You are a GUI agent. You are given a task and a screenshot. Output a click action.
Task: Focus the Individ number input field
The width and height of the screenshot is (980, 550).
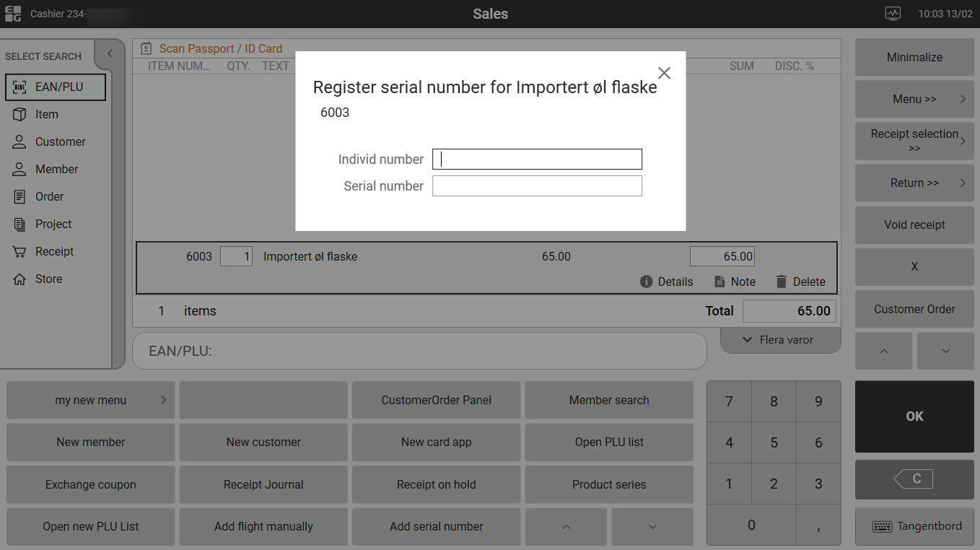537,160
